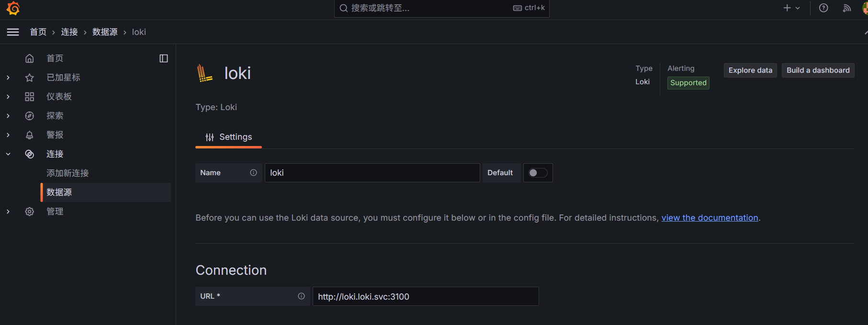Screen dimensions: 868x325
Task: Click the connection URL input field
Action: [x=425, y=296]
